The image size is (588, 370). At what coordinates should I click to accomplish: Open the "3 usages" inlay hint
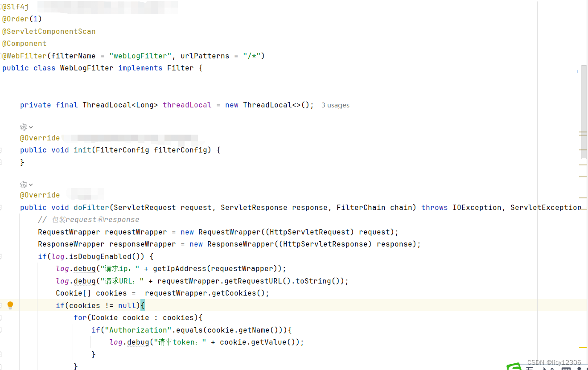[x=335, y=105]
